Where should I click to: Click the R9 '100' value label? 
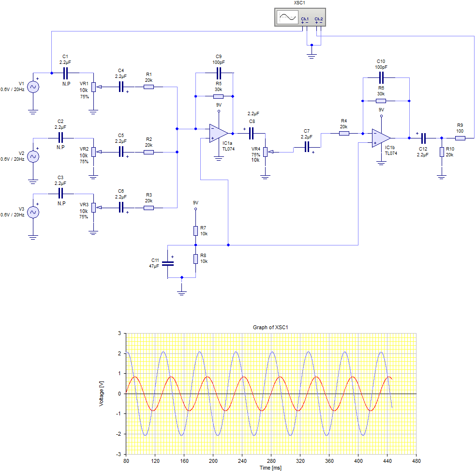pyautogui.click(x=460, y=131)
